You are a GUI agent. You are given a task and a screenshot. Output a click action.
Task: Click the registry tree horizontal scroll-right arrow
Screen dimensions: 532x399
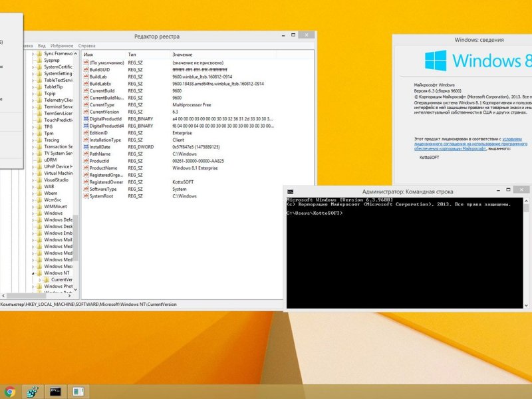[x=69, y=295]
